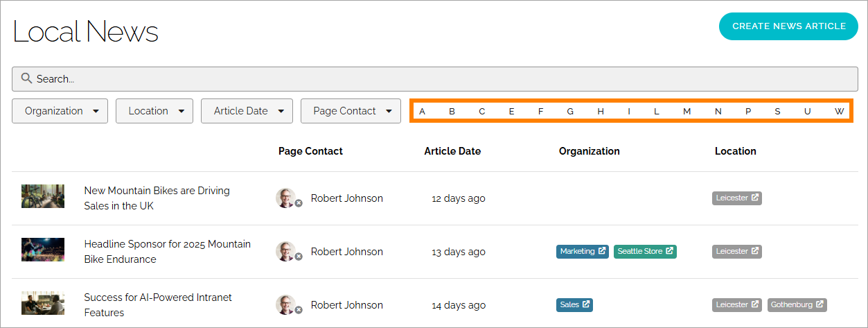Open New Mountain Bikes are Driving Sales article

point(157,198)
